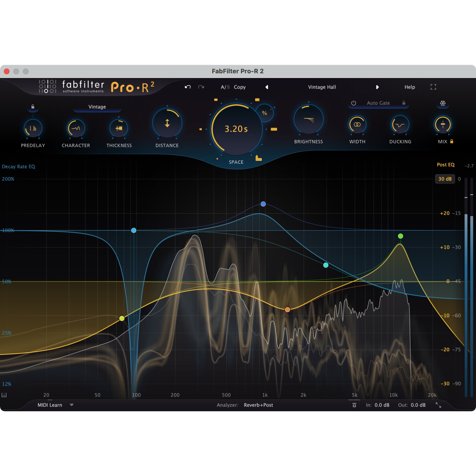Freeze the reverb with the snowflake icon
476x476 pixels.
coord(443,103)
